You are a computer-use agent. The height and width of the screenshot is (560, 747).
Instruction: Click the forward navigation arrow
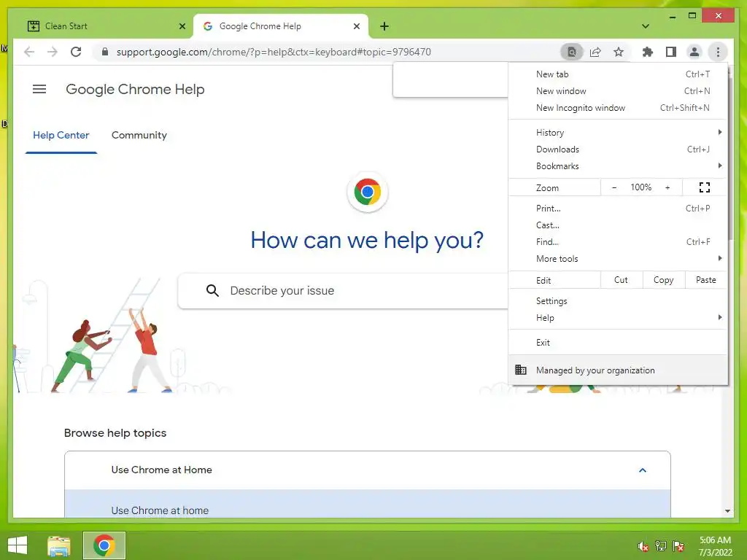[53, 52]
